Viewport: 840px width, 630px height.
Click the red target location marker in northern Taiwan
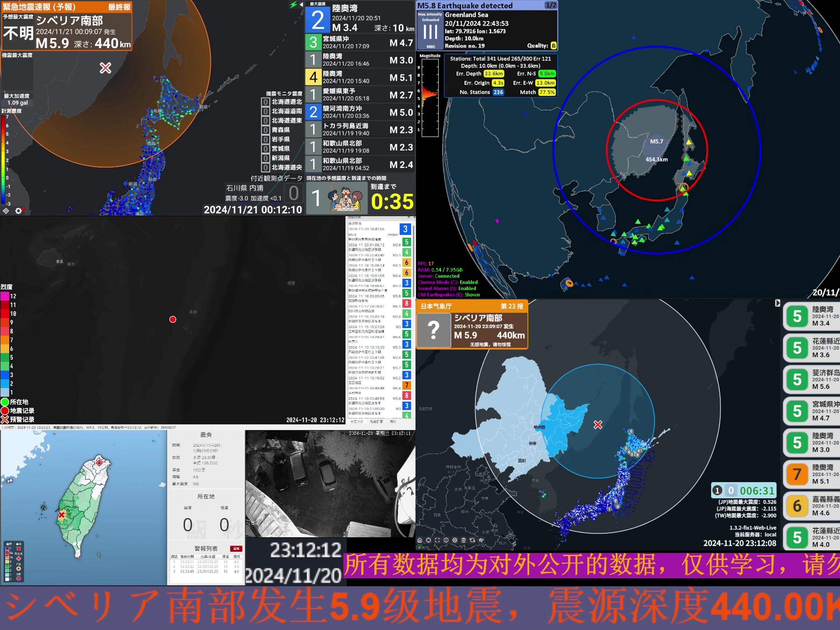pyautogui.click(x=99, y=463)
